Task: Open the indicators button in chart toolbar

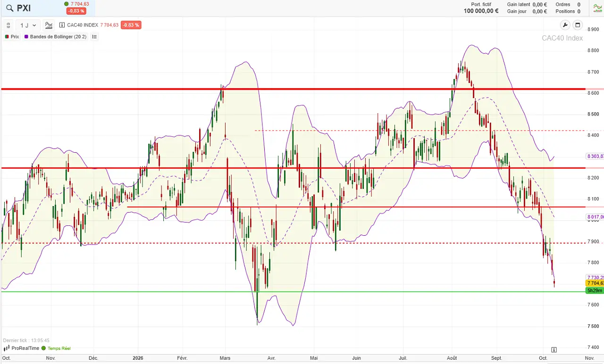Action: coord(49,25)
